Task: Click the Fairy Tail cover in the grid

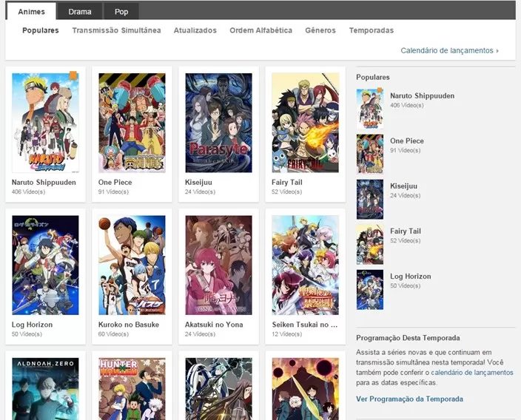Action: (x=305, y=123)
